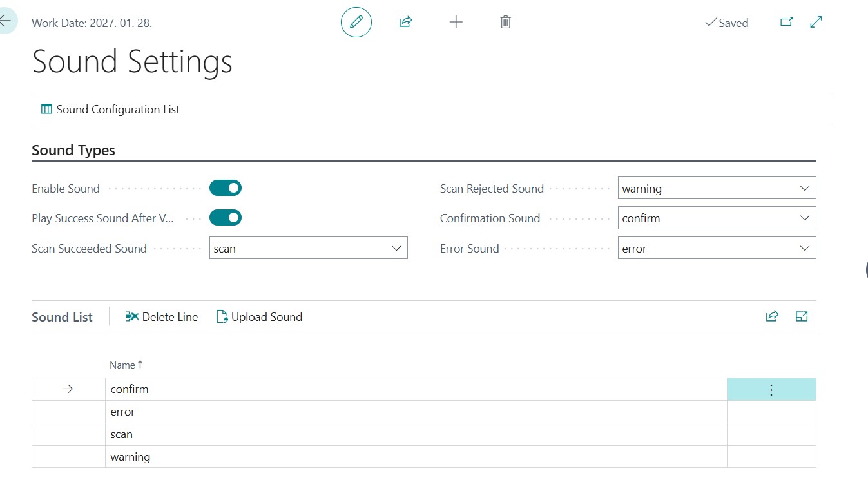Viewport: 868px width, 480px height.
Task: Maximize the Sound List part icon
Action: pos(801,316)
